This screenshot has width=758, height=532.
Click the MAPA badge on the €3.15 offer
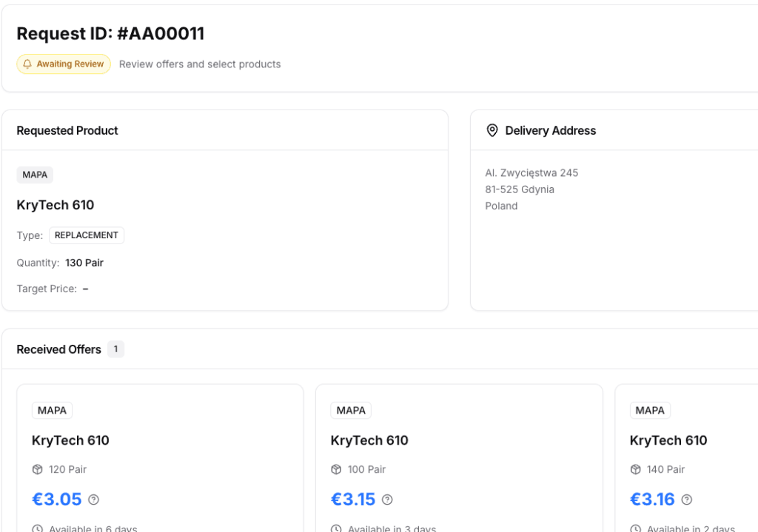(x=350, y=410)
